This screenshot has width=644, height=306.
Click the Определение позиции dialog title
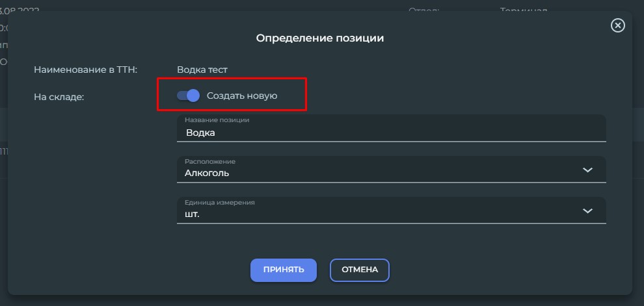click(320, 38)
